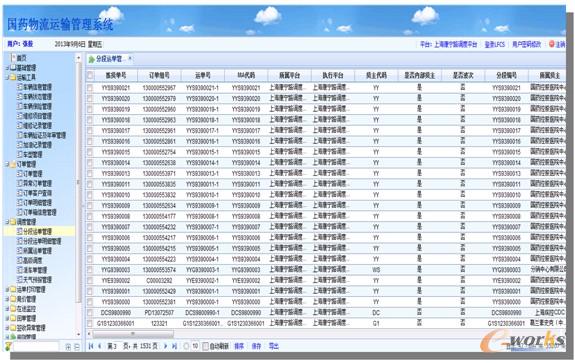This screenshot has height=363, width=575.
Task: Go to the first page arrow icon
Action: pyautogui.click(x=91, y=346)
